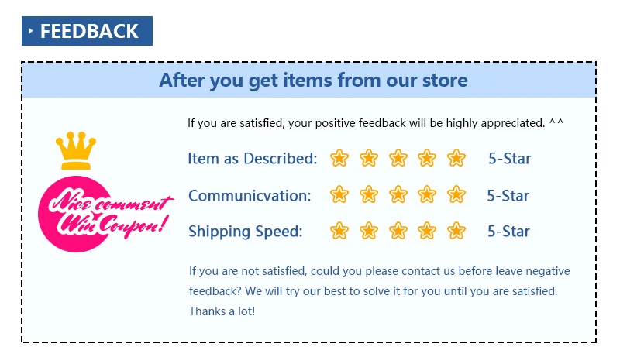The image size is (620, 364).
Task: Click the Shipping Speed label text
Action: (245, 232)
